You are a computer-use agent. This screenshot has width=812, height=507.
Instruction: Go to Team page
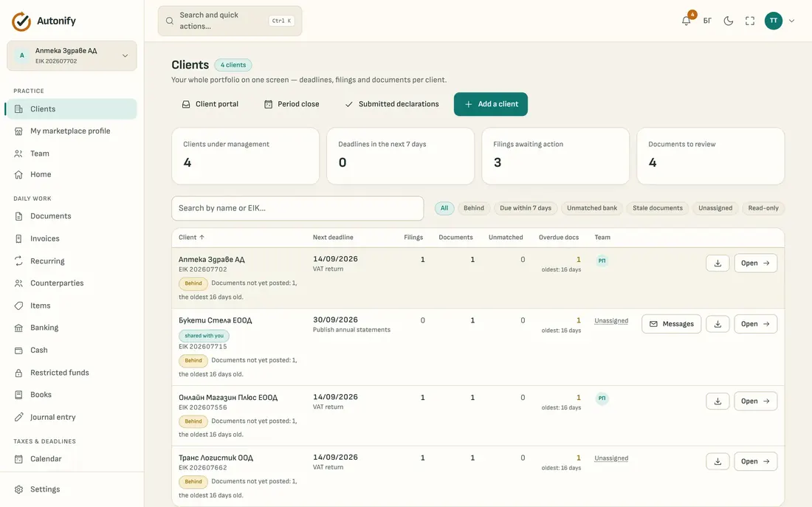pos(72,154)
